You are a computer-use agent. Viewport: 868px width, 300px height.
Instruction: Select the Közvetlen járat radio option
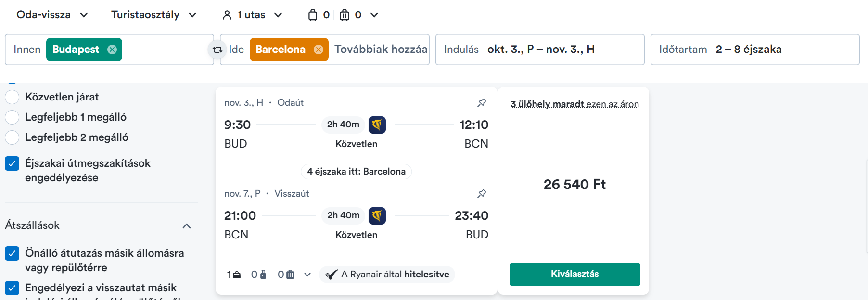(12, 97)
